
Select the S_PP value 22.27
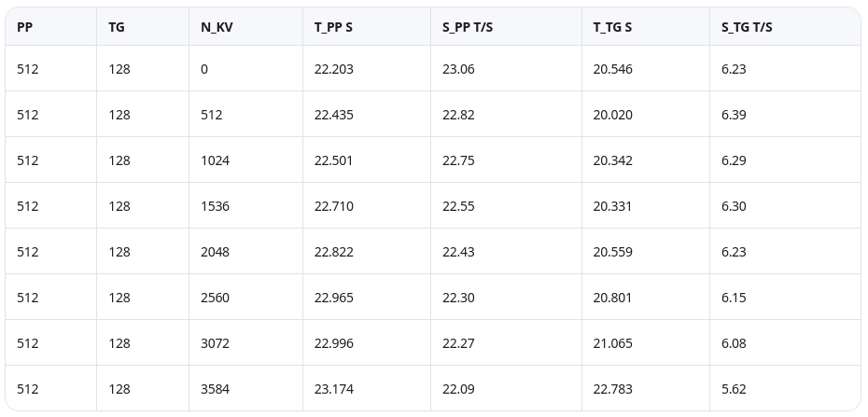(458, 343)
